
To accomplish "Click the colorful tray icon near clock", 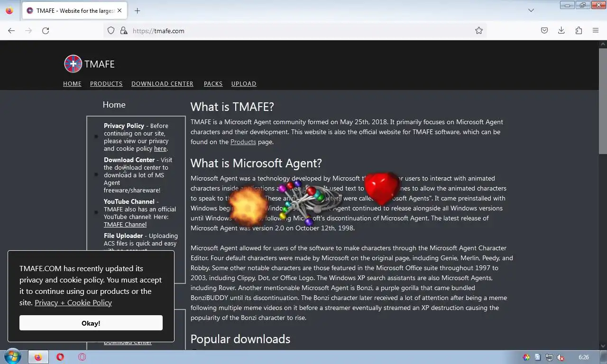I will coord(526,357).
